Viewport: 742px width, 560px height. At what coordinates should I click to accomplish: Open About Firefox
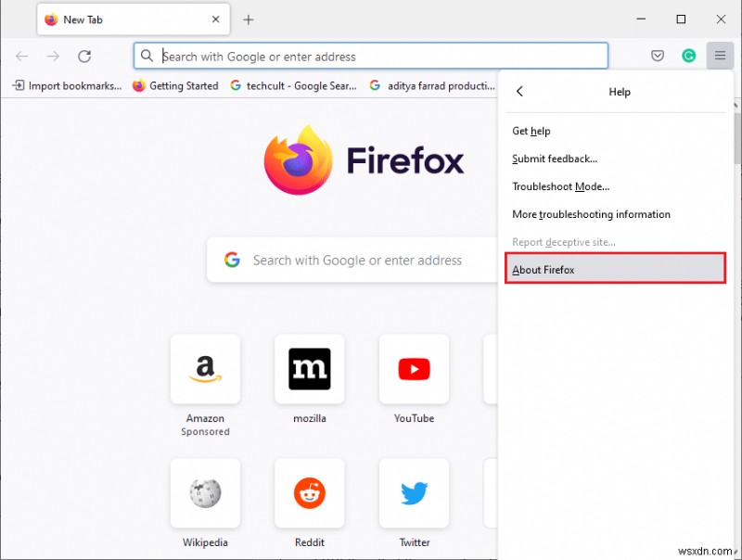615,268
